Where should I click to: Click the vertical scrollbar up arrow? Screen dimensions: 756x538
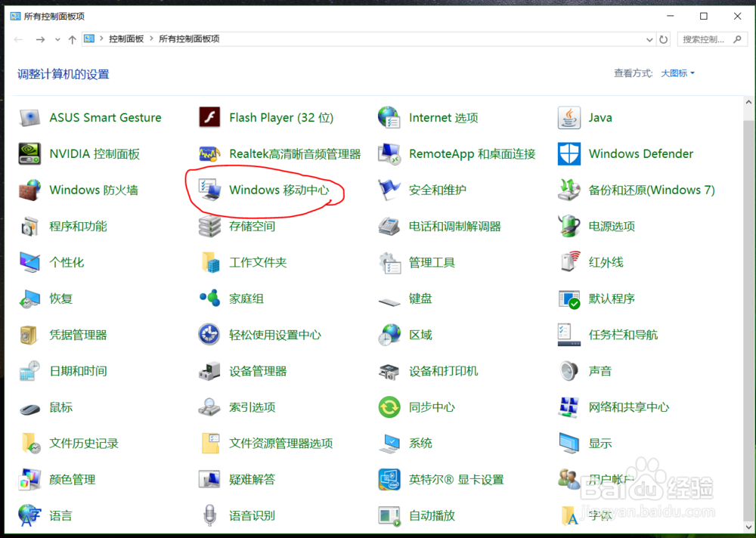[x=748, y=102]
